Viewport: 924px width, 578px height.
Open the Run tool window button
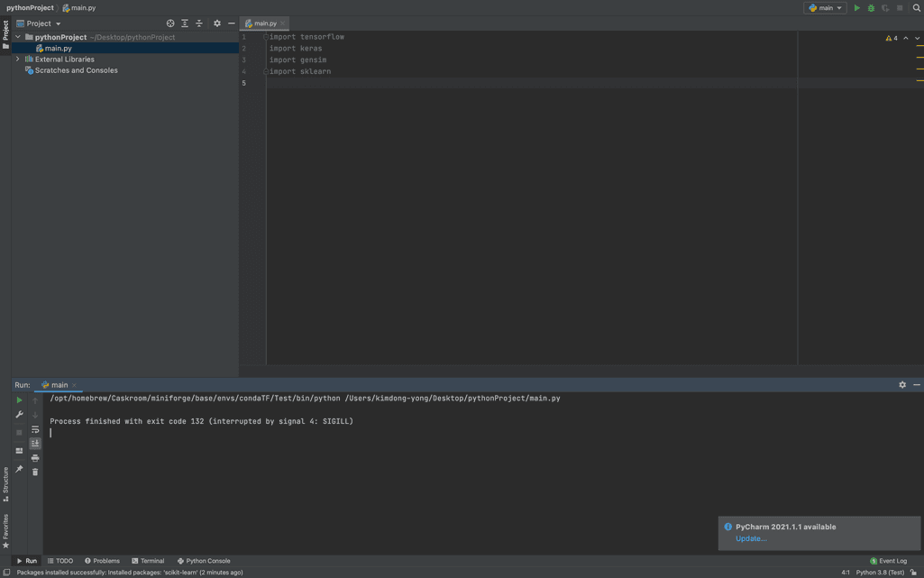click(x=26, y=561)
